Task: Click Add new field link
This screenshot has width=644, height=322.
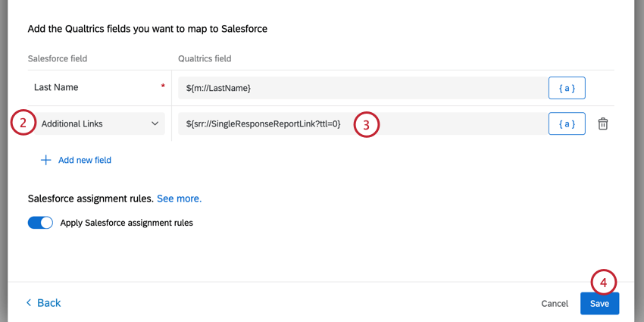Action: click(84, 160)
